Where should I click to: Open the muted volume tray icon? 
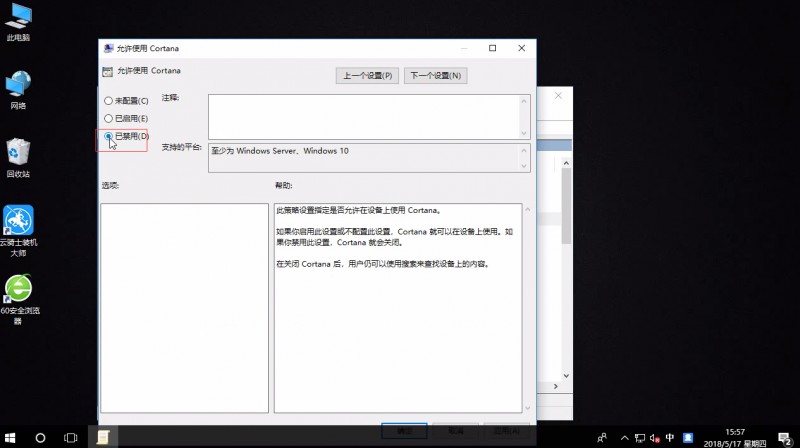tap(655, 438)
